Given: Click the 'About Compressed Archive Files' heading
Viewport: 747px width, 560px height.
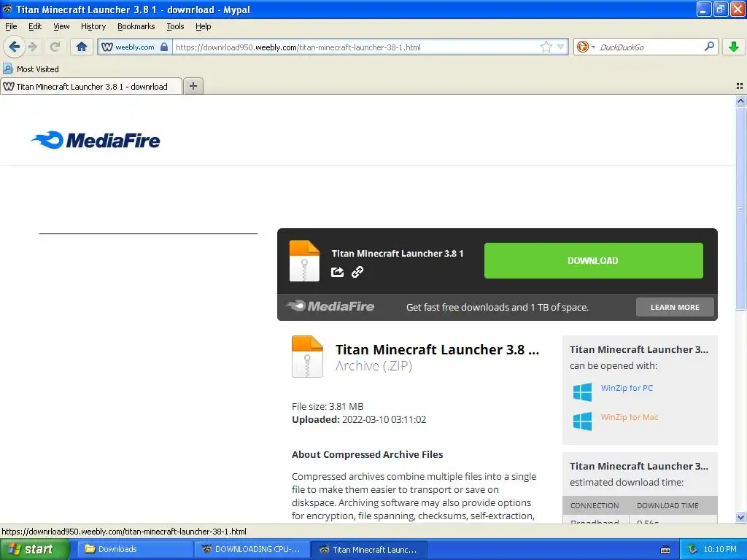Looking at the screenshot, I should [x=368, y=454].
